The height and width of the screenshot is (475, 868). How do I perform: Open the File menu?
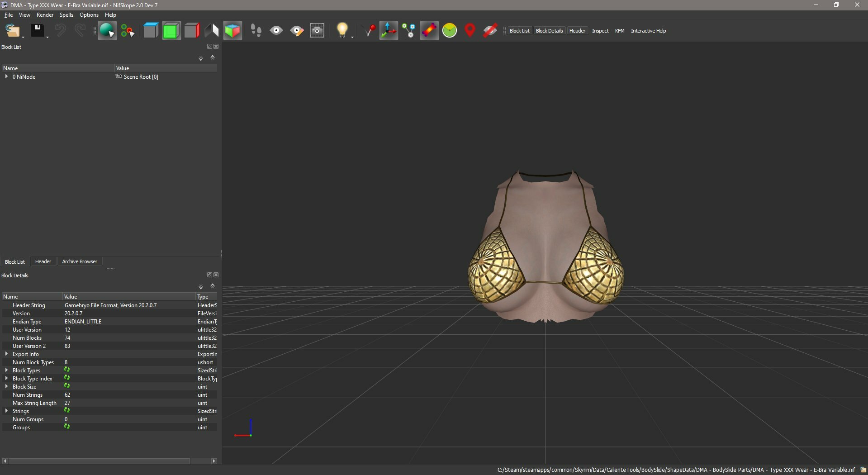[x=9, y=15]
